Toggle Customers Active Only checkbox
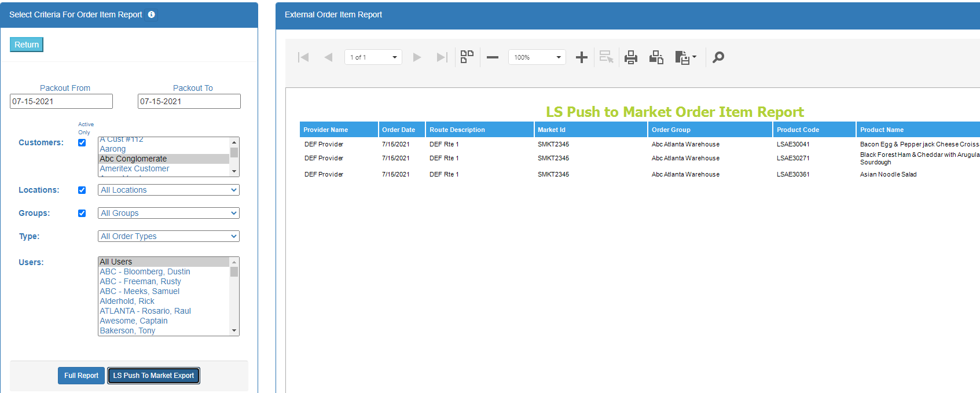Screen dimensions: 980x393 pos(82,143)
